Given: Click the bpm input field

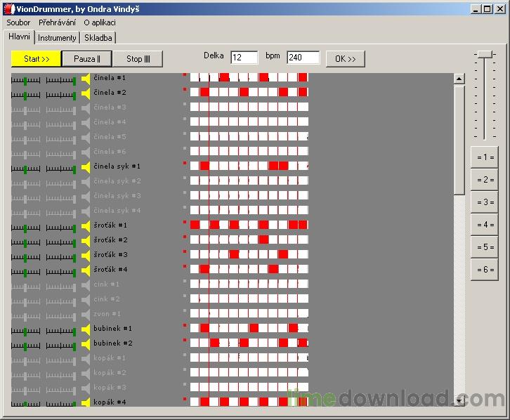Looking at the screenshot, I should coord(303,58).
